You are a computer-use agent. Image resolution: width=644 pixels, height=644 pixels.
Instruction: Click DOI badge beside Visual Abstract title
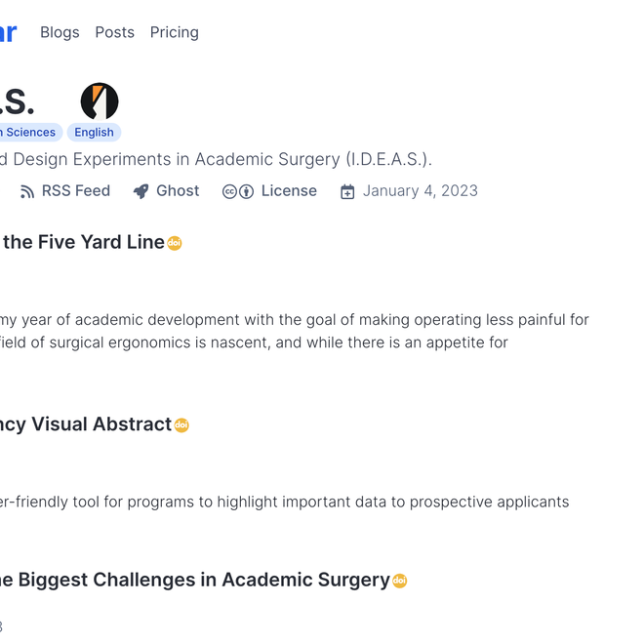tap(181, 425)
